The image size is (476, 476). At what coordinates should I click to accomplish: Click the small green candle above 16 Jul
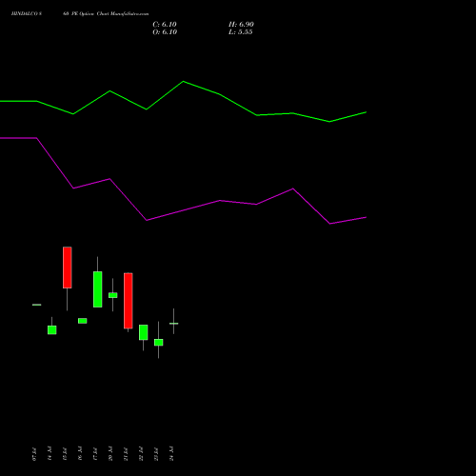tap(83, 321)
